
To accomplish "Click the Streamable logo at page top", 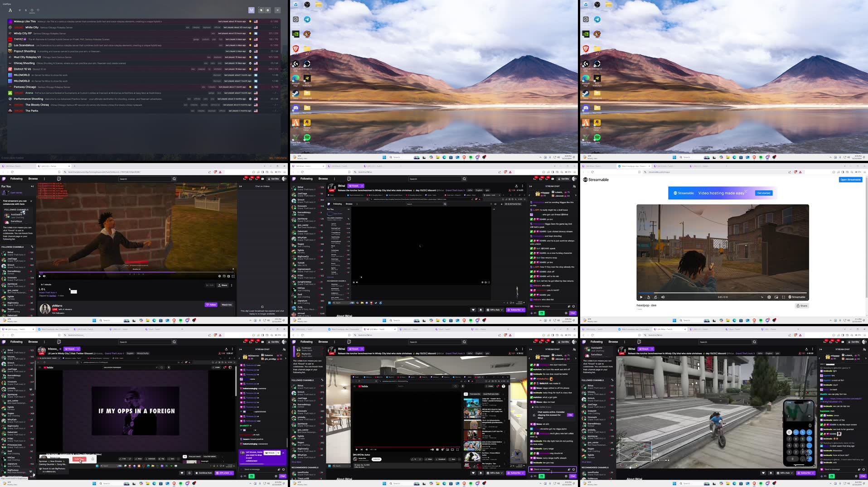I will click(x=596, y=180).
